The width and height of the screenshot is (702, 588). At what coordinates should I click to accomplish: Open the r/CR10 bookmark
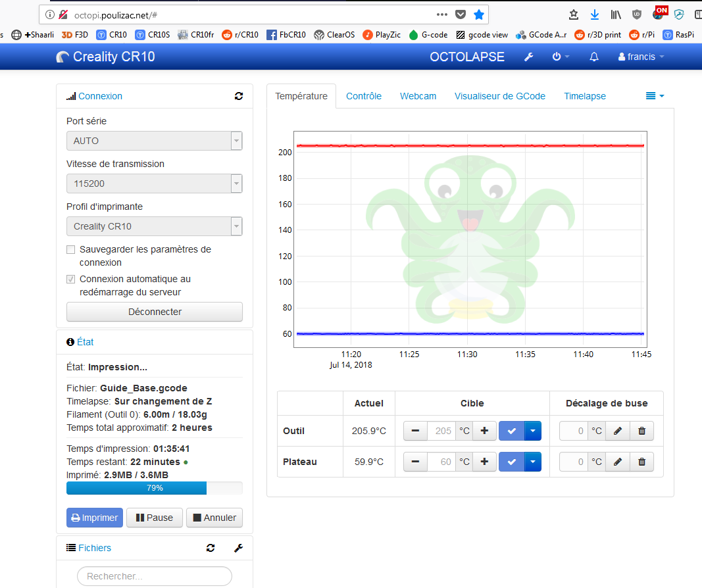pos(240,34)
